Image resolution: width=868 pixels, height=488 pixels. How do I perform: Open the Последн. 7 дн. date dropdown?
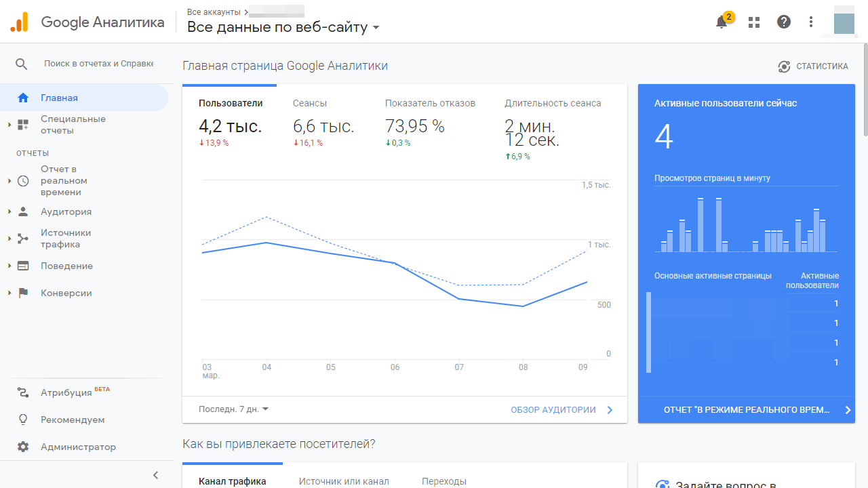pos(233,409)
